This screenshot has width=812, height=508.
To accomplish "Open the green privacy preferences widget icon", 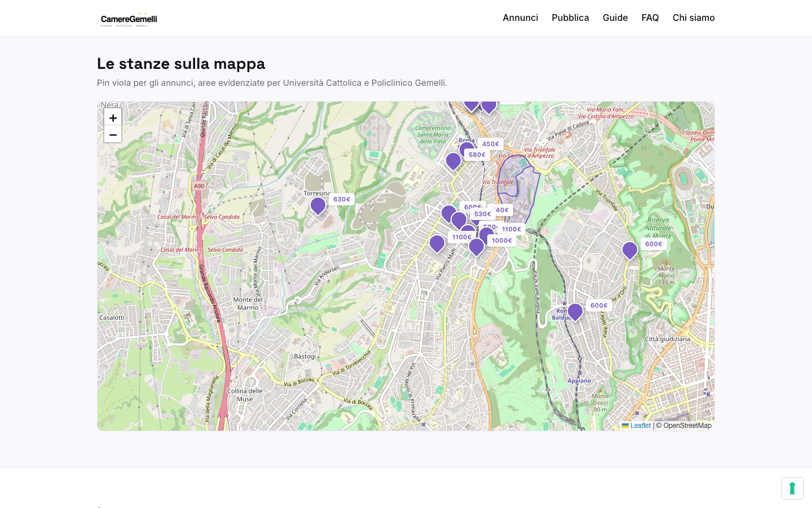I will pos(792,488).
